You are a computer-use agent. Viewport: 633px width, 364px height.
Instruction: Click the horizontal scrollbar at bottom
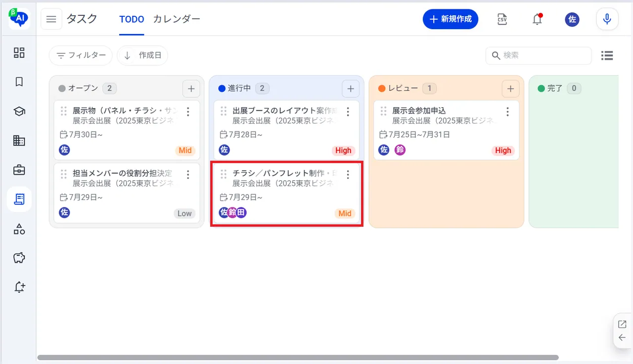click(298, 357)
